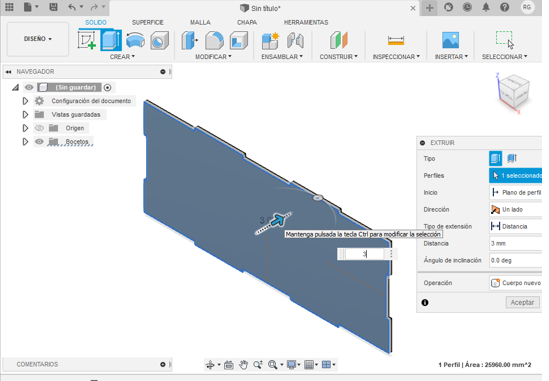This screenshot has width=549, height=381.
Task: Toggle visibility of the (Sin guardar) component
Action: [29, 87]
